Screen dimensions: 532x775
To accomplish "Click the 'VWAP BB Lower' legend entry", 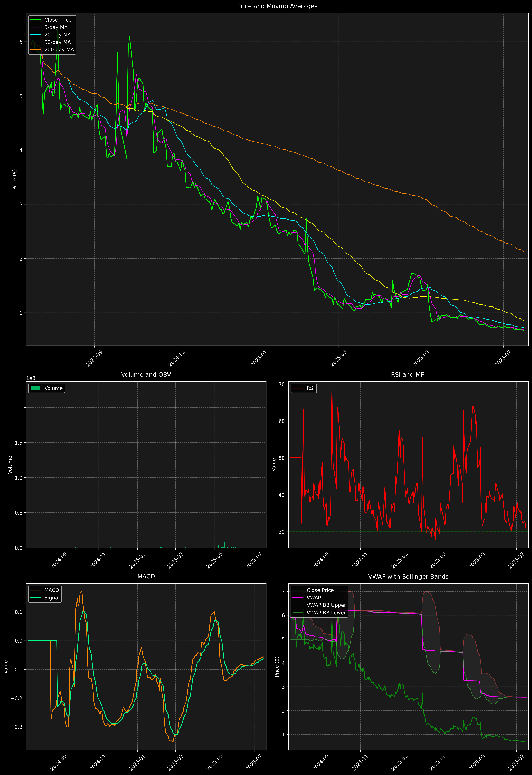I will (x=319, y=613).
